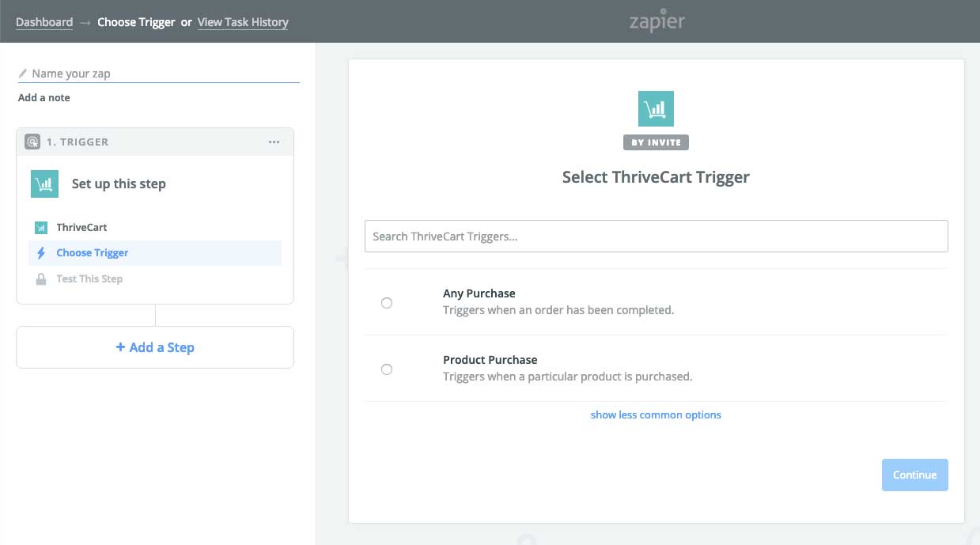Viewport: 980px width, 545px height.
Task: Click the large ThriveCart logo above BY INVITE
Action: pyautogui.click(x=656, y=108)
